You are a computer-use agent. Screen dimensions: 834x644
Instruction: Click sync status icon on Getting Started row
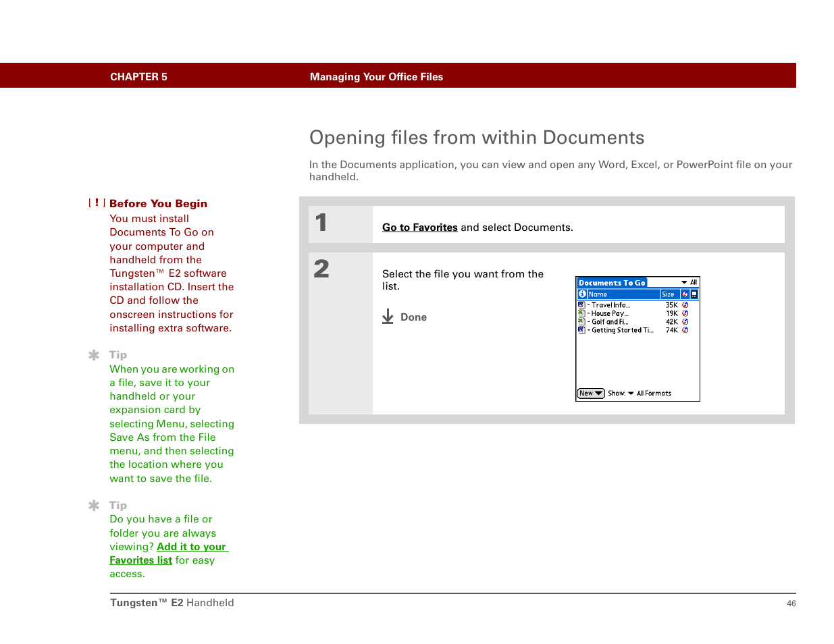(x=685, y=330)
